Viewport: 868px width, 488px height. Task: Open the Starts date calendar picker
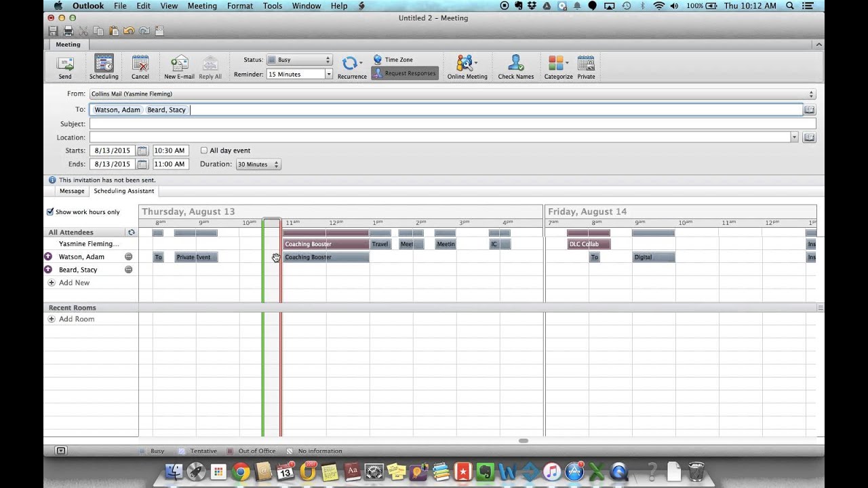142,150
